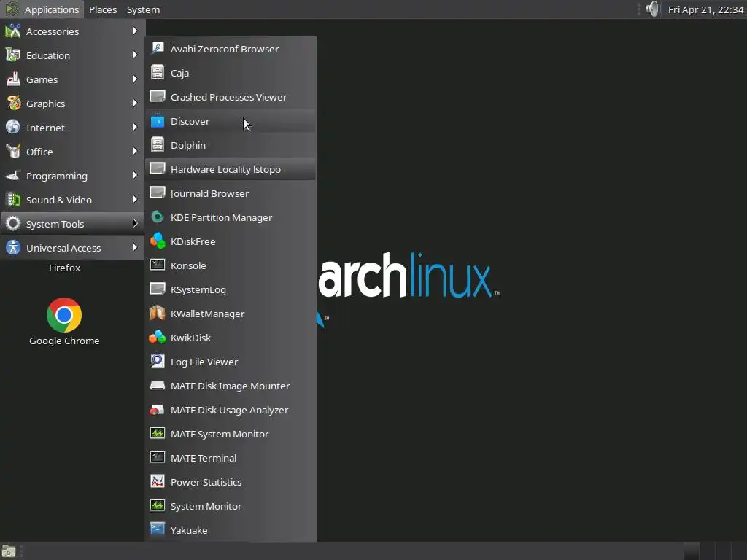Click the Avahi Zeroconf Browser icon
This screenshot has width=747, height=560.
point(158,49)
